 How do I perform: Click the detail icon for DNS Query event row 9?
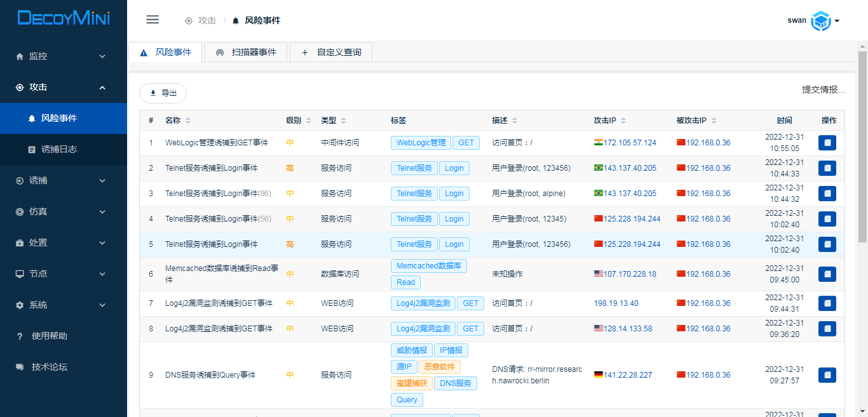tap(827, 375)
